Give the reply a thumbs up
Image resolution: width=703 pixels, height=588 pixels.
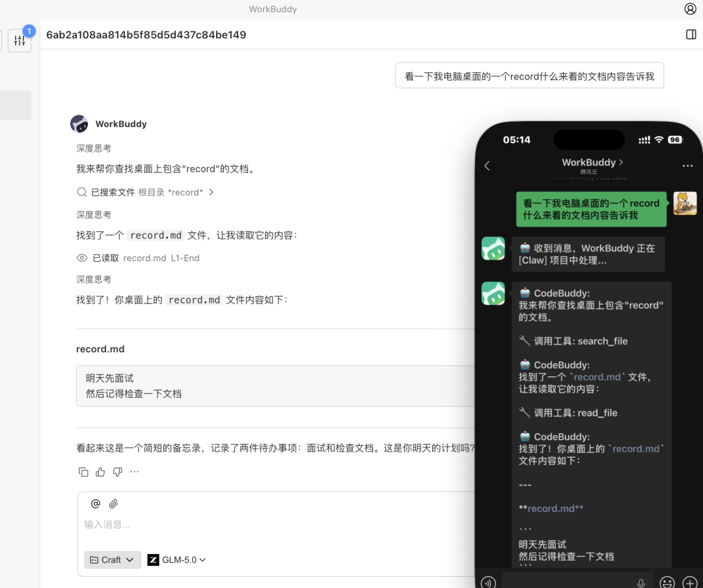coord(100,472)
